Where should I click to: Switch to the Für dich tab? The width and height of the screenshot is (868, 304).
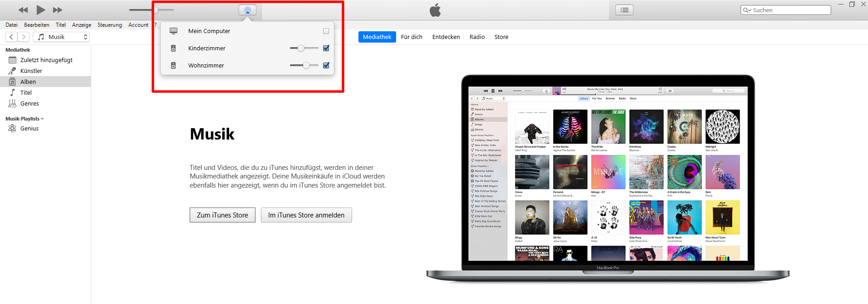(x=412, y=37)
